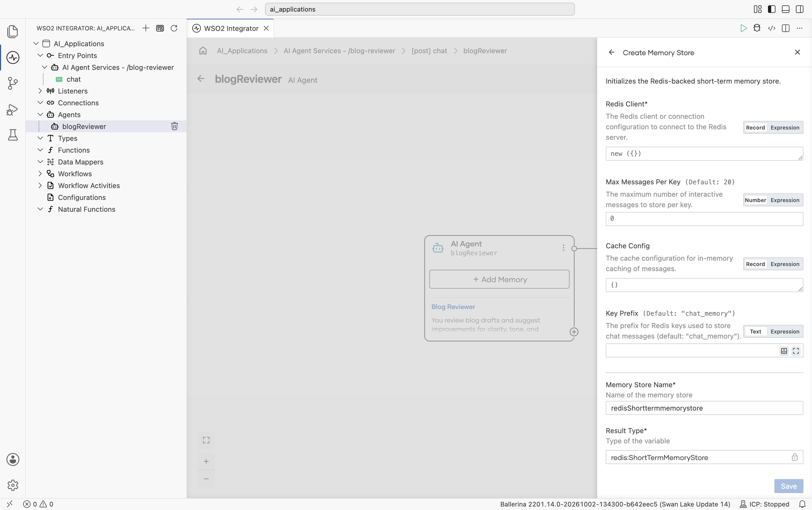Collapse the Agents node

(40, 114)
